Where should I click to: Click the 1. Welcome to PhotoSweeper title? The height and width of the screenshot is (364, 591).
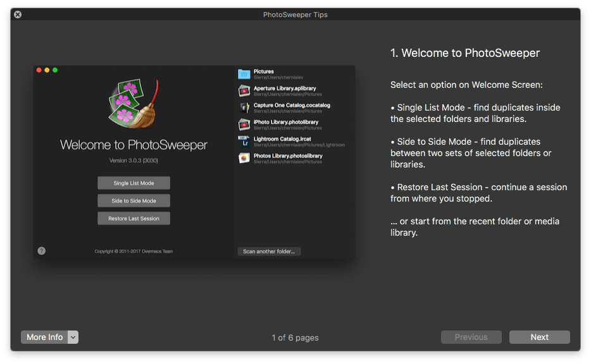[464, 53]
